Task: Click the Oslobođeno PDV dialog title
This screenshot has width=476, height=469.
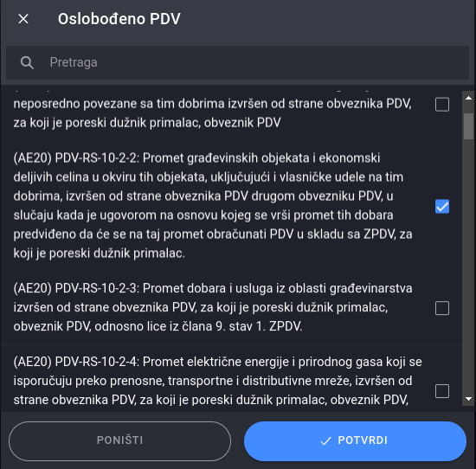Action: point(119,19)
